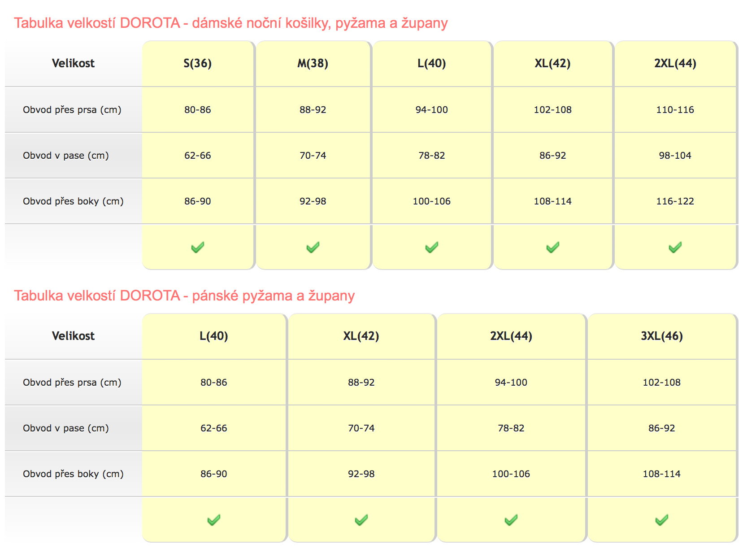Click the green checkmark under women's L(40)
This screenshot has width=756, height=557.
(432, 248)
